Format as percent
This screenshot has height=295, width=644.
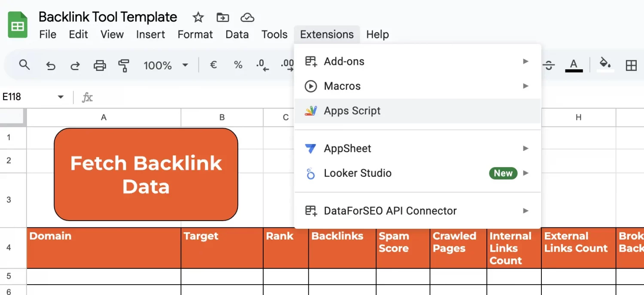click(238, 65)
